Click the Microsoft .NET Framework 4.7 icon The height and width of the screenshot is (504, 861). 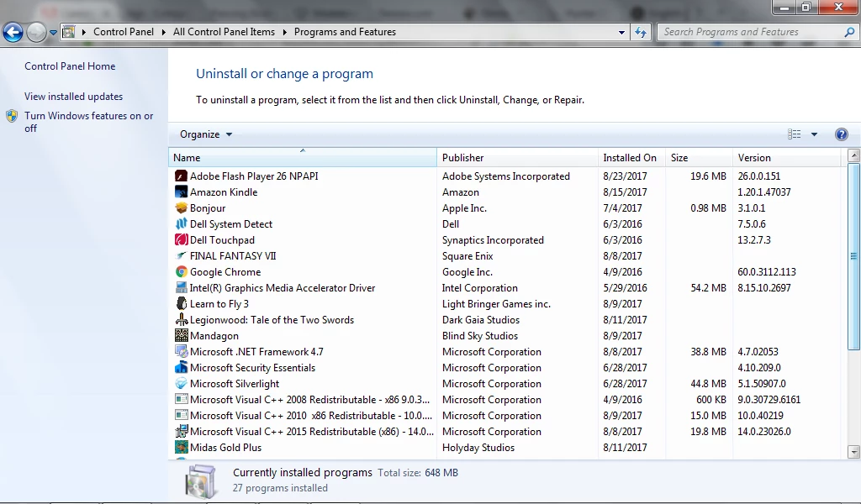(x=182, y=351)
